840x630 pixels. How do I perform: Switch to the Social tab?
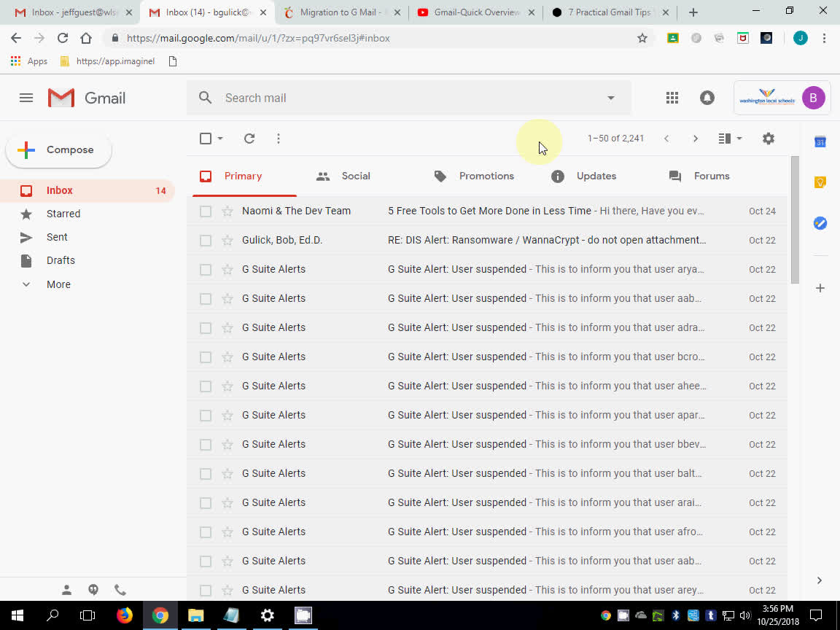coord(344,176)
